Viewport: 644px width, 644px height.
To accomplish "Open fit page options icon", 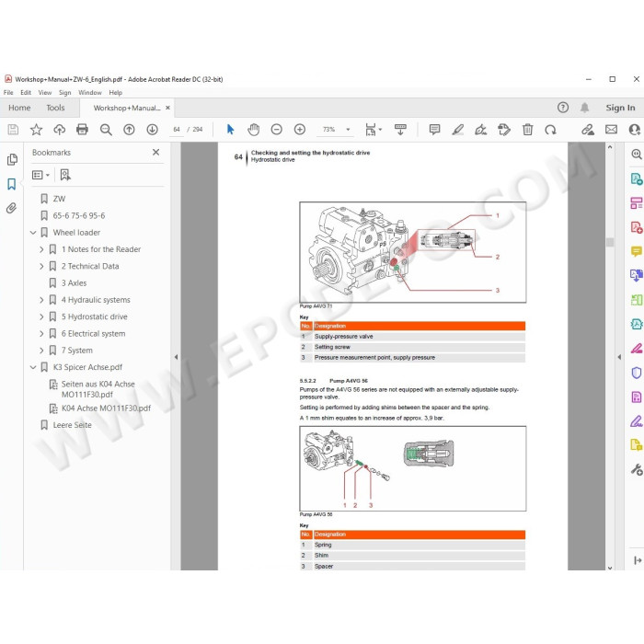I will pyautogui.click(x=373, y=130).
